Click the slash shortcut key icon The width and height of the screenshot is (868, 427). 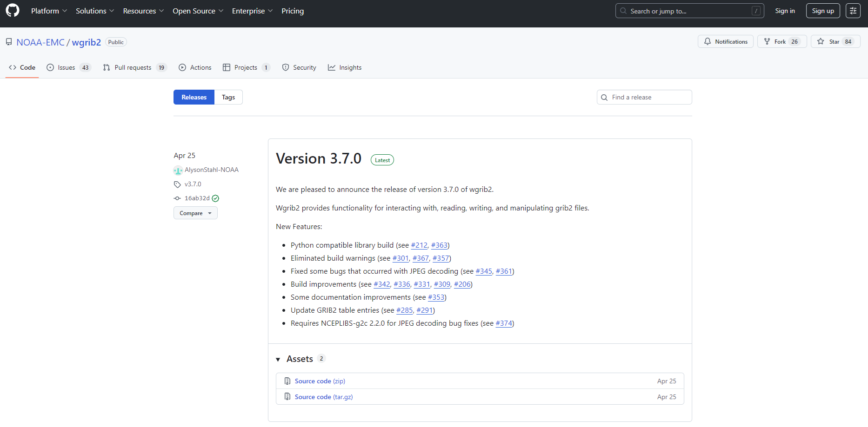tap(756, 11)
